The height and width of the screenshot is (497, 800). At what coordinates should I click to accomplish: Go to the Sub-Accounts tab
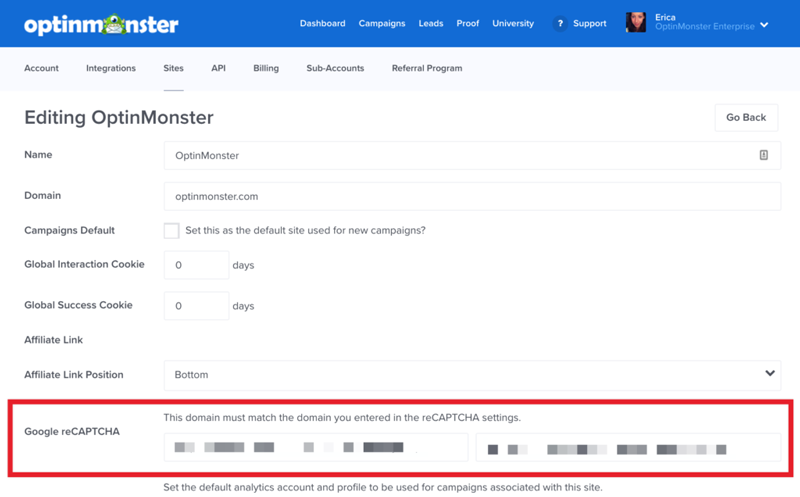[x=335, y=68]
